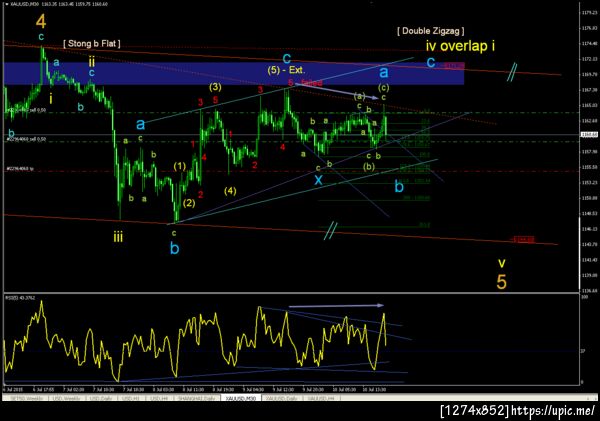This screenshot has height=421, width=600.
Task: Select the '(5) - Ext.' wave label
Action: click(286, 70)
